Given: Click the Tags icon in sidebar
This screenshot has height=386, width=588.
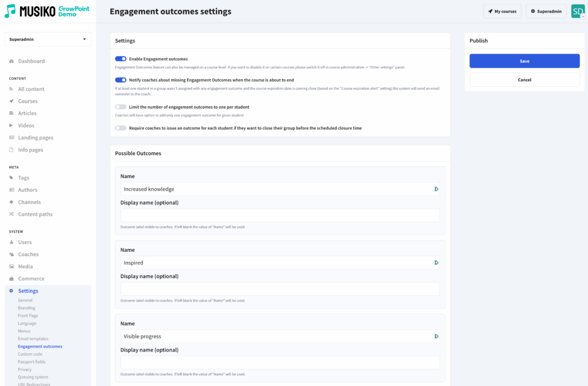Looking at the screenshot, I should (11, 178).
